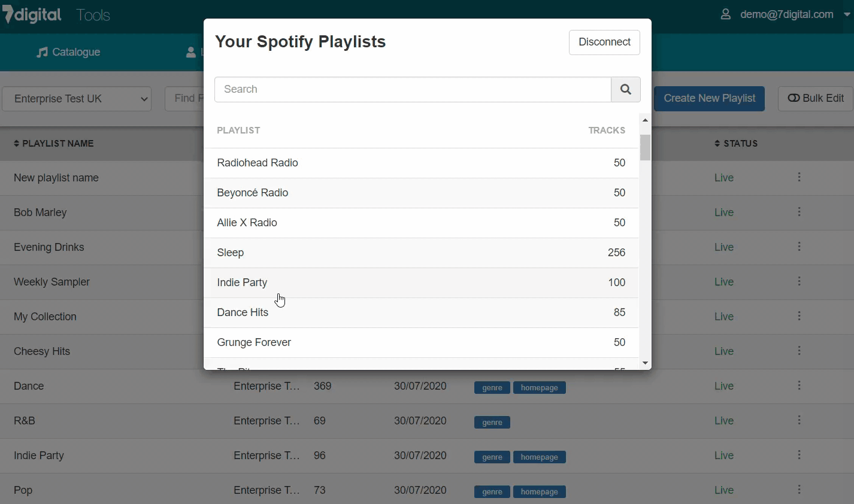Select Grunge Forever playlist

coord(421,342)
